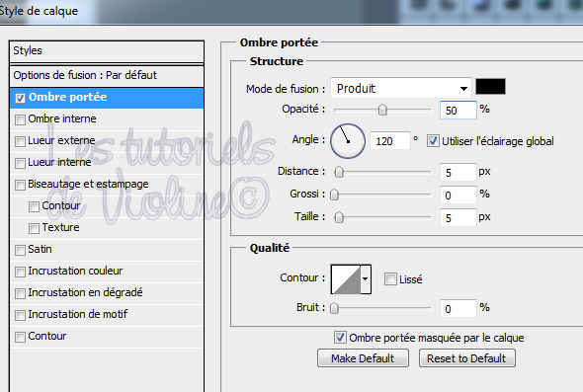The image size is (583, 392).
Task: Click the Make Default button
Action: pyautogui.click(x=363, y=358)
